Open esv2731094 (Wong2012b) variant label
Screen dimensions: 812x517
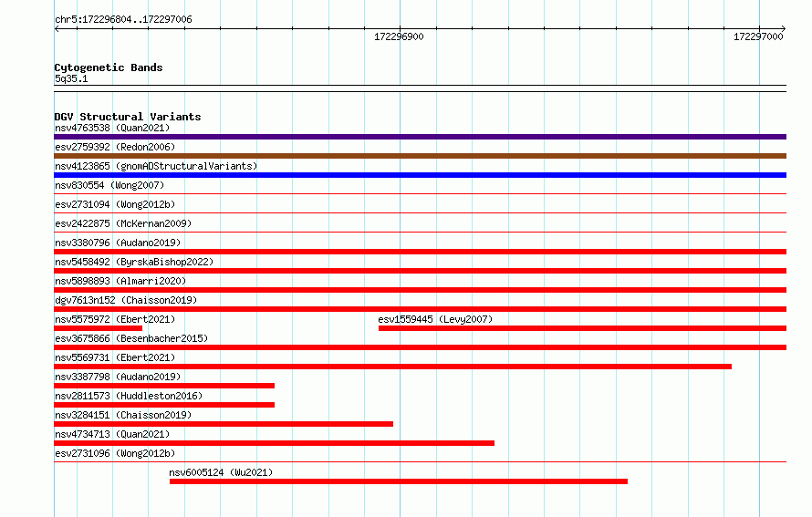point(115,204)
